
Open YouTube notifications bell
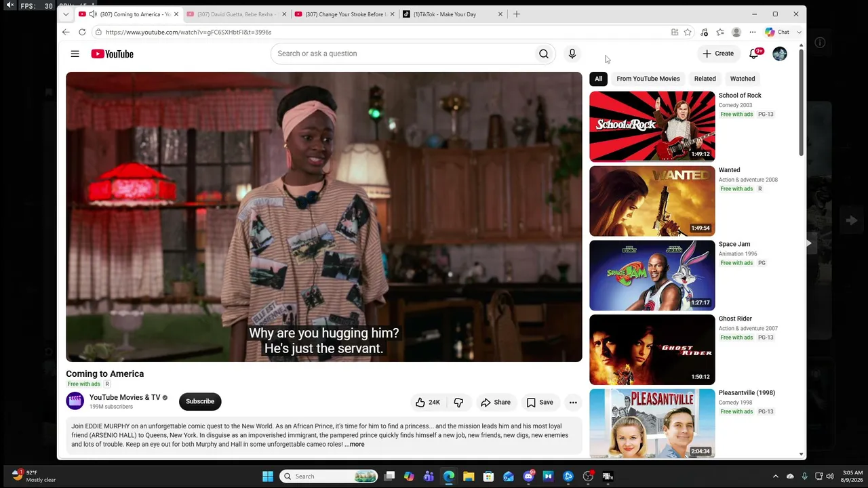point(754,54)
